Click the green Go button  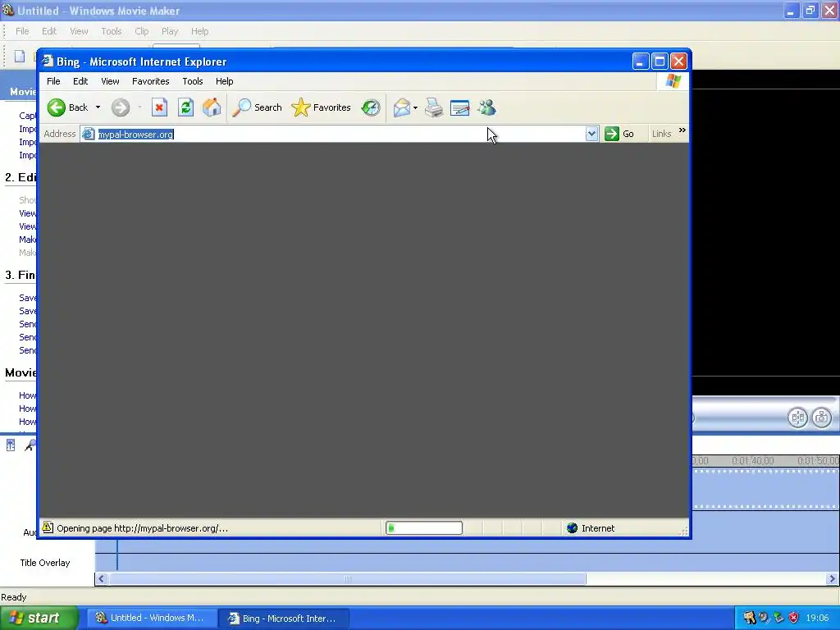(x=619, y=134)
